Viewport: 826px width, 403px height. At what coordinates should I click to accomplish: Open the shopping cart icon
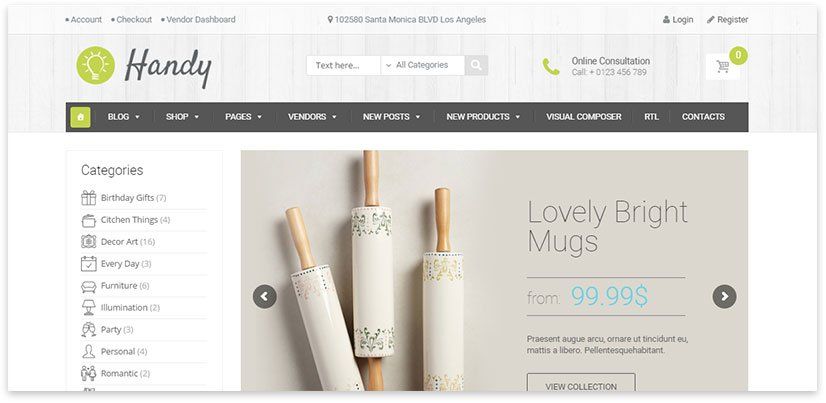click(723, 66)
